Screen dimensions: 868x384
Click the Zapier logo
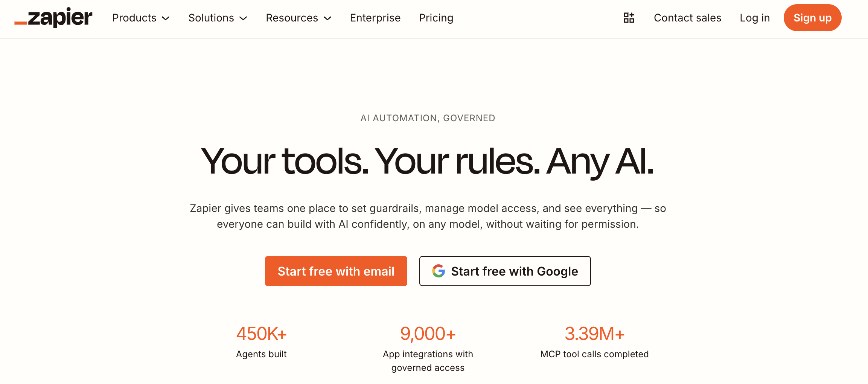pyautogui.click(x=53, y=18)
